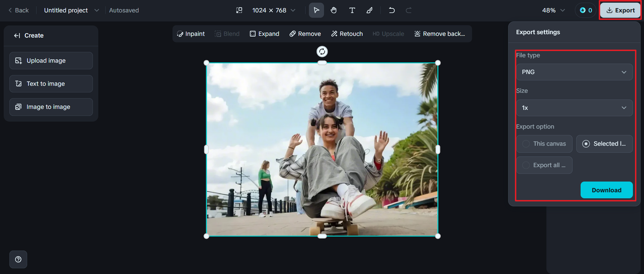Choose Inpaint from the image toolbar
The image size is (644, 274).
(x=191, y=34)
